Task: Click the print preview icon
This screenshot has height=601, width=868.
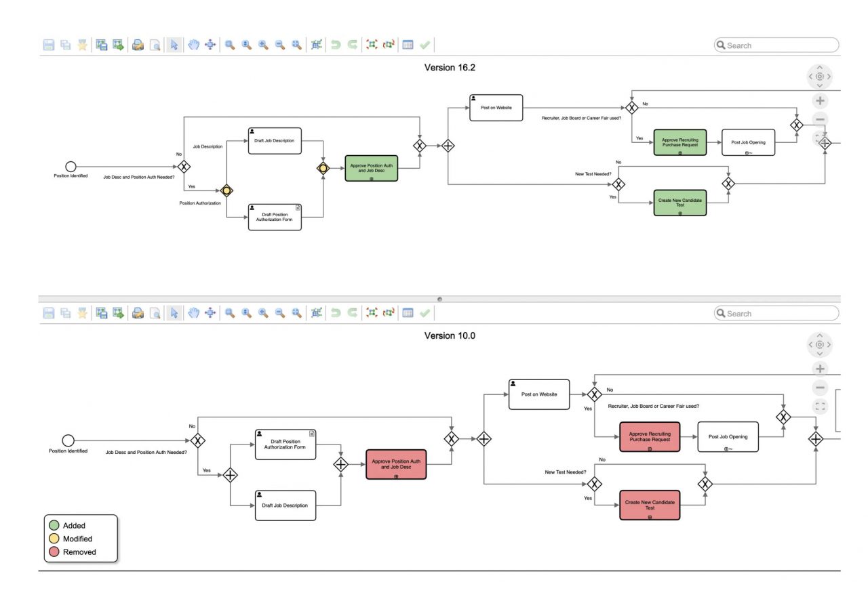Action: pos(155,45)
